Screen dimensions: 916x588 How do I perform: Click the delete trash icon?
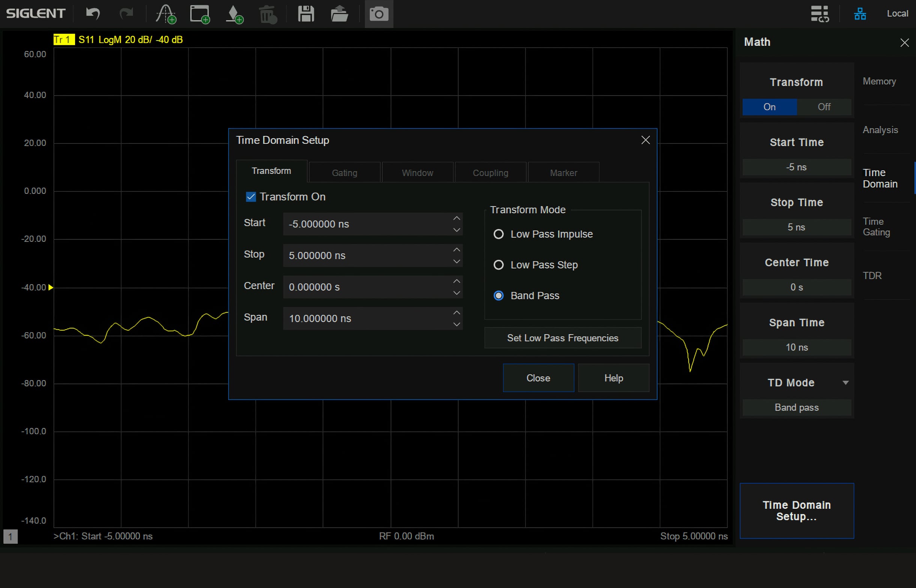coord(268,15)
